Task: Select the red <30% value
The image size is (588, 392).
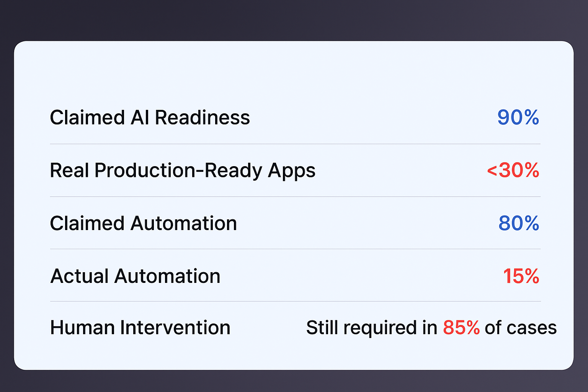Action: [x=513, y=170]
